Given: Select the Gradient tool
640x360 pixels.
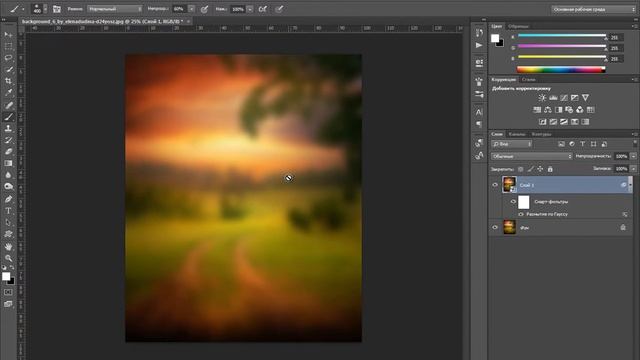Looking at the screenshot, I should [8, 163].
